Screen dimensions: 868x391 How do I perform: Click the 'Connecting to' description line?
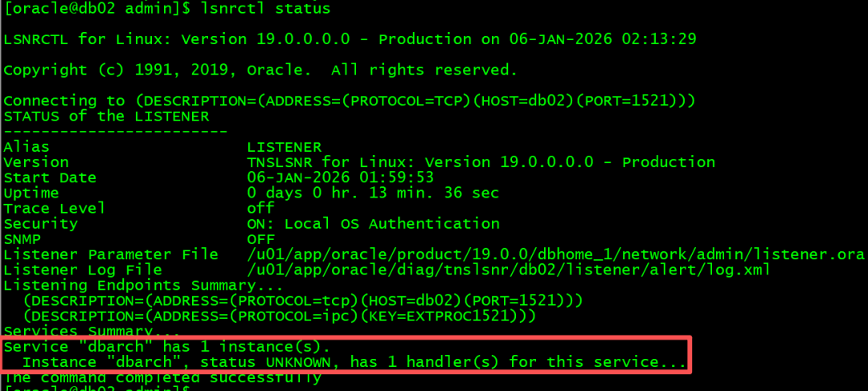tap(350, 101)
